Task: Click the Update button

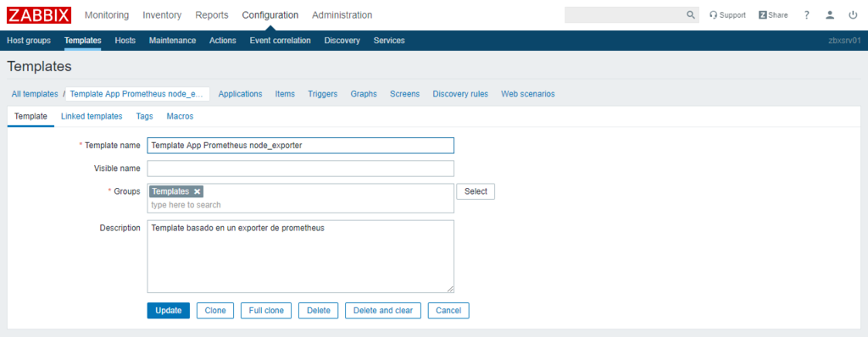Action: point(169,311)
